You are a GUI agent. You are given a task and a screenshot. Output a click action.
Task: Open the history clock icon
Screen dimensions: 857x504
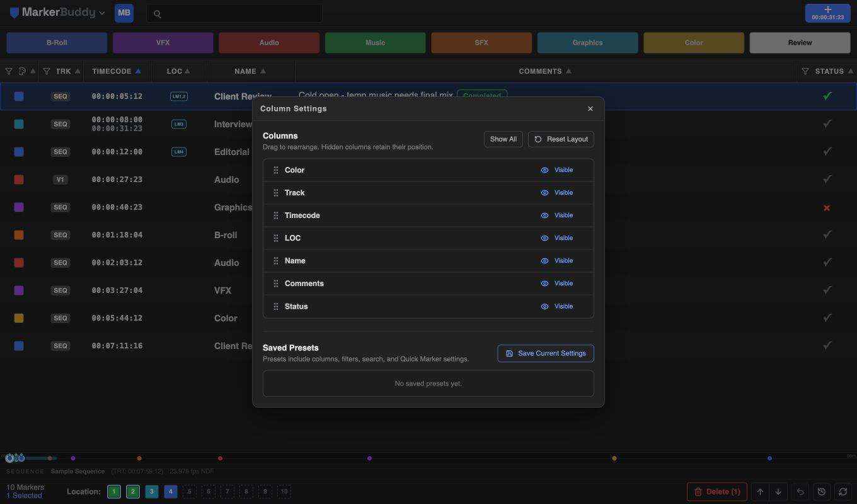[822, 492]
